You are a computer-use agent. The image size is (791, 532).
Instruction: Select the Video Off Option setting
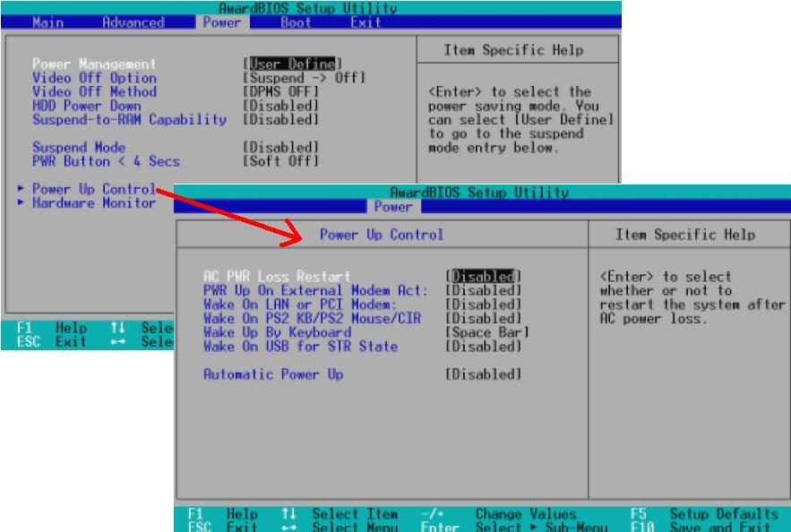(x=94, y=78)
